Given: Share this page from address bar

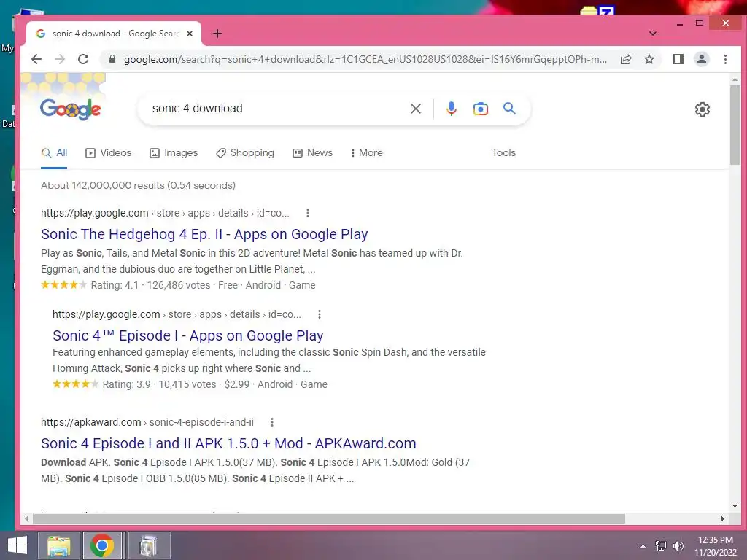Looking at the screenshot, I should point(626,59).
